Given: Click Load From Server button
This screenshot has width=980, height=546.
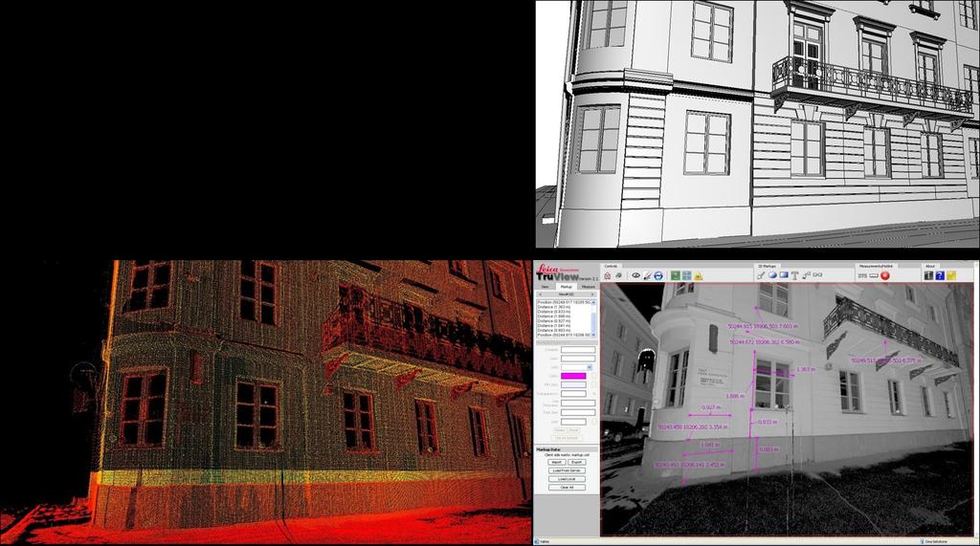Looking at the screenshot, I should coord(567,470).
